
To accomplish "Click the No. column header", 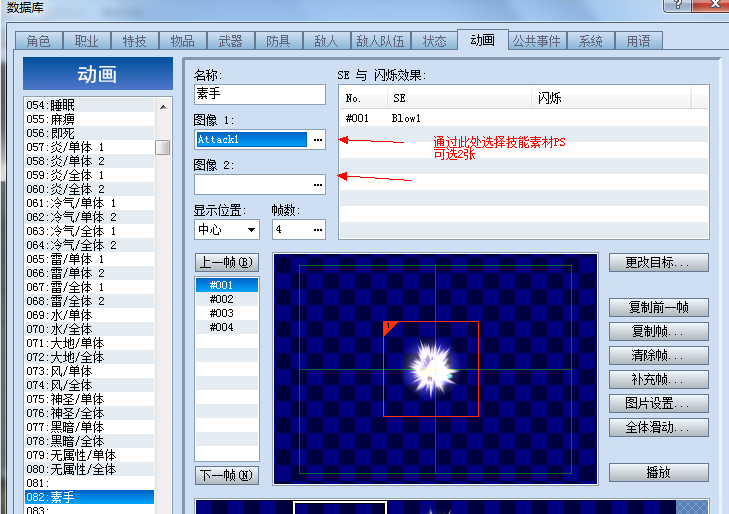I will tap(364, 98).
